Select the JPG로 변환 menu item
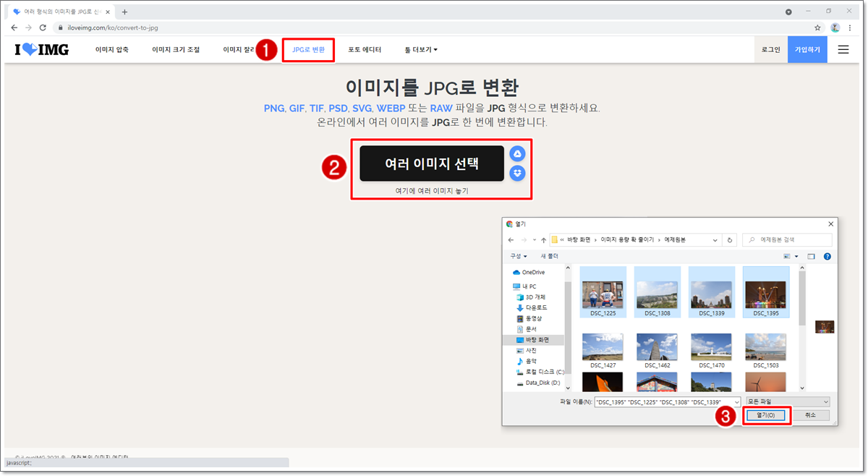This screenshot has width=868, height=476. 308,50
